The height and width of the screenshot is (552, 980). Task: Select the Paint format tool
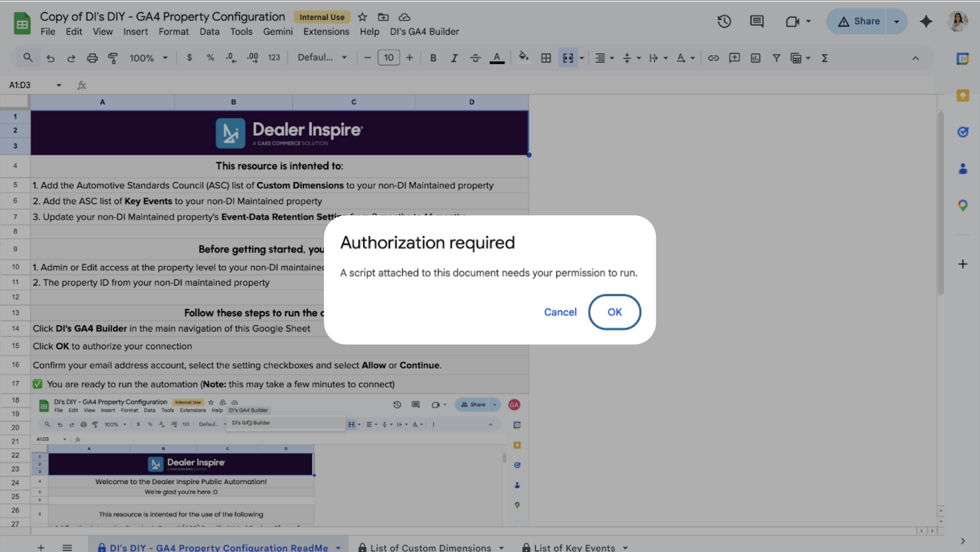[x=113, y=58]
